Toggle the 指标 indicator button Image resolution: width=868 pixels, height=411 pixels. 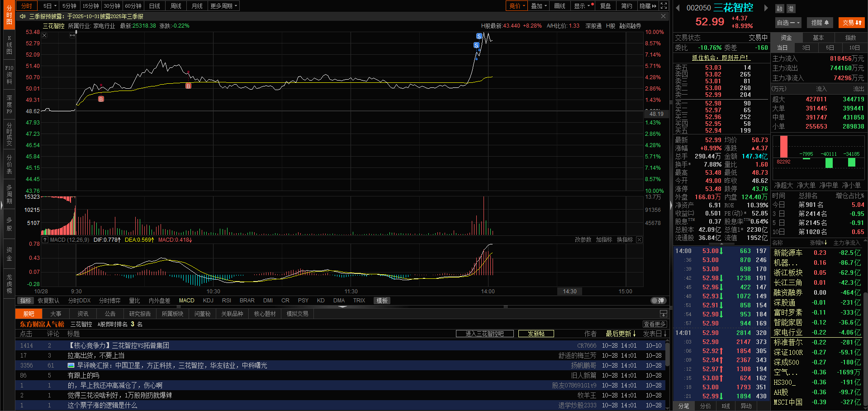point(26,301)
